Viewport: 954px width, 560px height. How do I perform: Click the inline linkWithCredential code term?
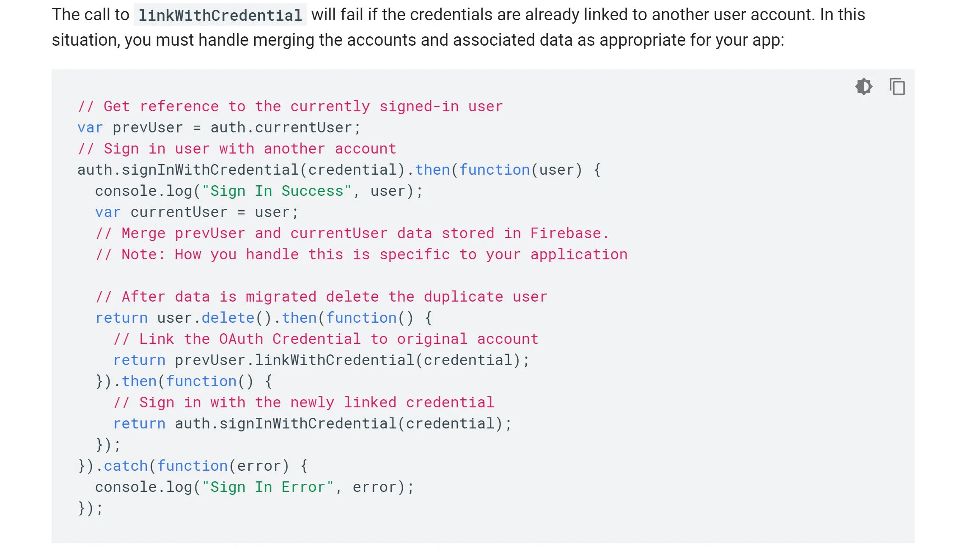(220, 15)
